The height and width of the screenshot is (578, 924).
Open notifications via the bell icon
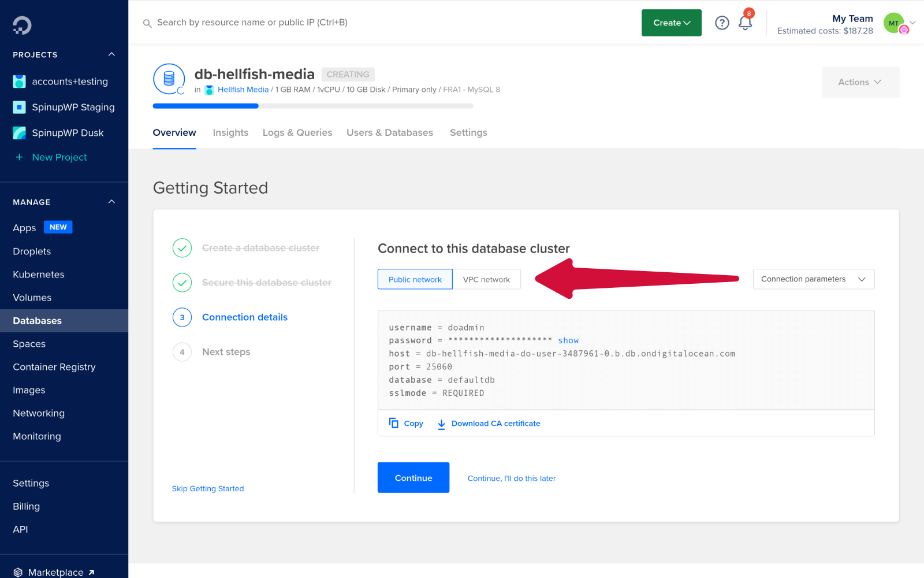745,23
